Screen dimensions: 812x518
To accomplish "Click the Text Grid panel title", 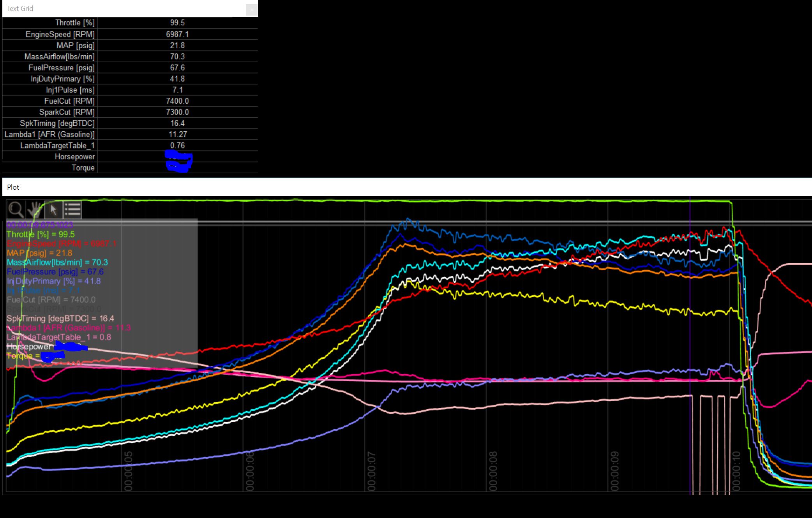I will (20, 9).
